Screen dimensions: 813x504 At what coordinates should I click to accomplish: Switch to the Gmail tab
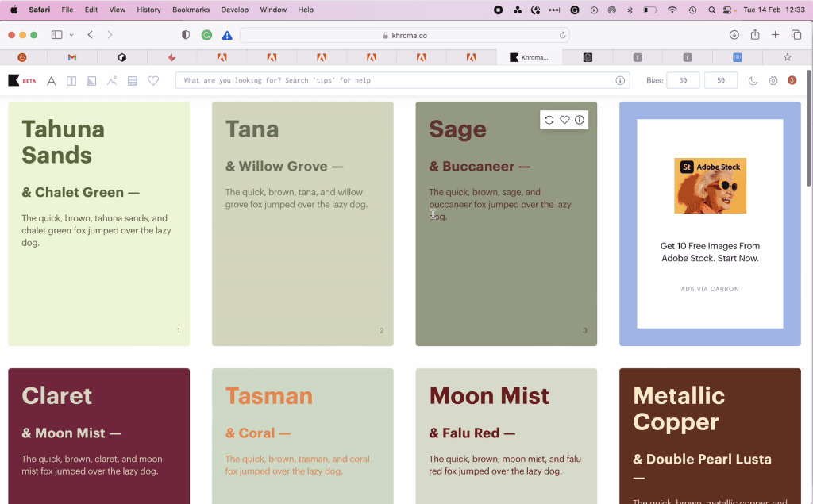click(x=72, y=58)
